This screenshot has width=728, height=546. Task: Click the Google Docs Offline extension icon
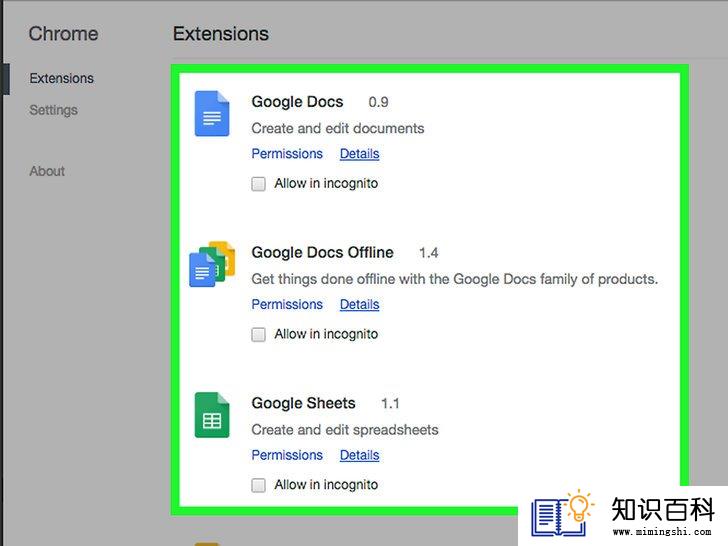(x=212, y=264)
